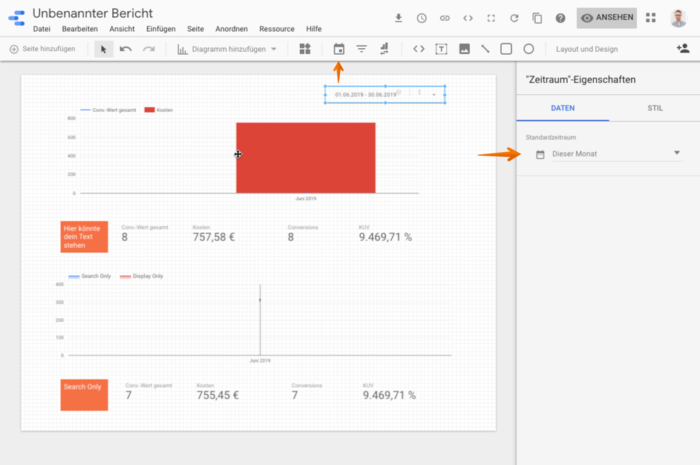Select the line drawing tool
Screen dimensions: 700x465
click(x=485, y=49)
